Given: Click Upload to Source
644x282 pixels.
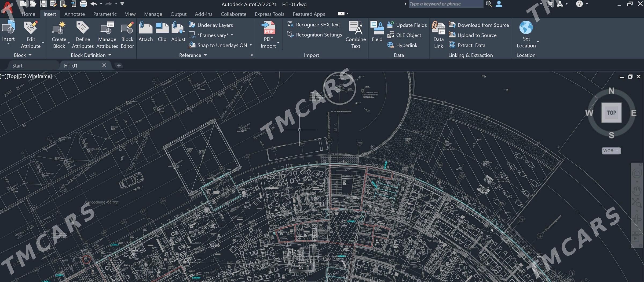Looking at the screenshot, I should [473, 35].
